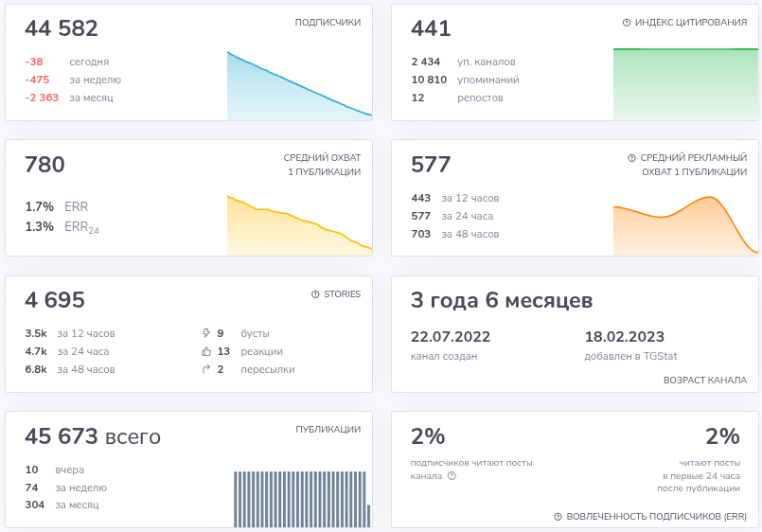
Task: Click info icon beside ВОВЛЕЧЕННОСТЬ ПОДПИСЧИКОВ (ERR)
Action: tap(558, 517)
